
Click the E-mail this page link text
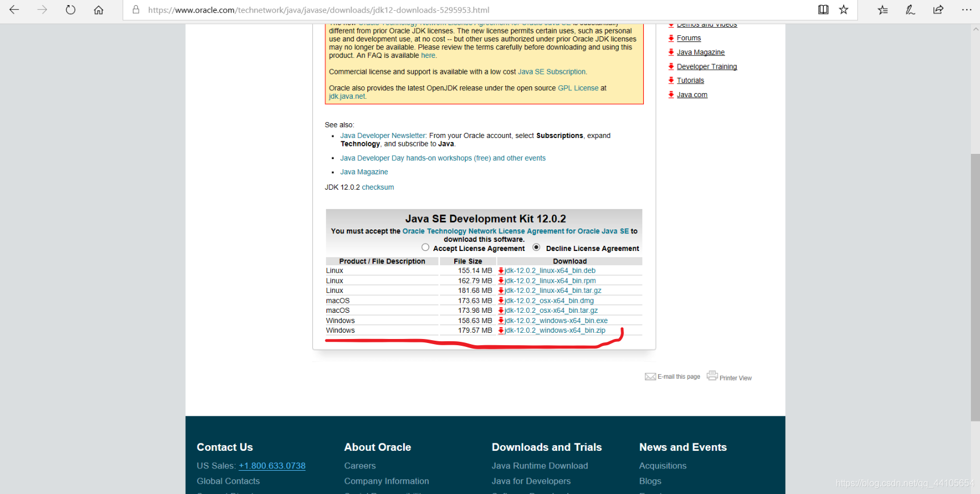click(679, 377)
